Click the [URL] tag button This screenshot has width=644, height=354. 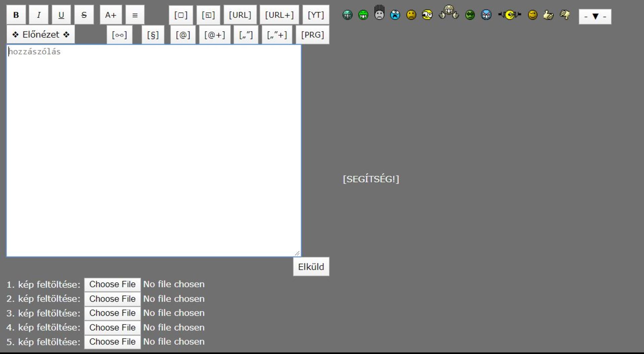[240, 15]
